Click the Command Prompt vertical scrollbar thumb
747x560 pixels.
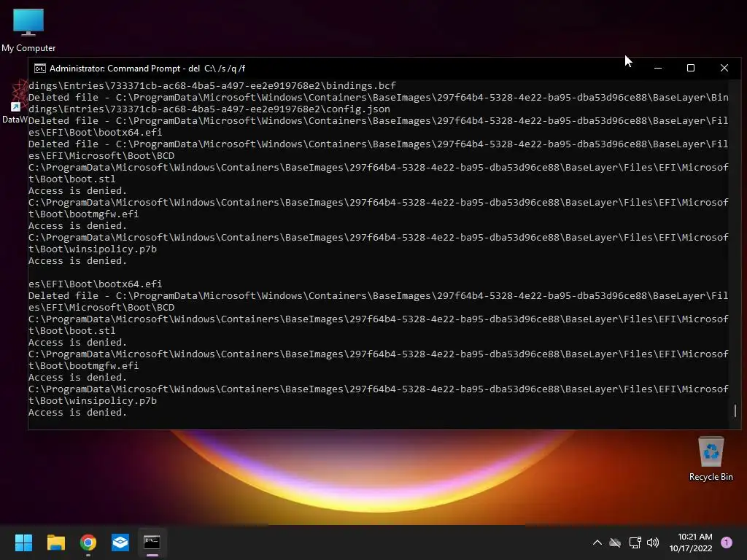(x=735, y=411)
